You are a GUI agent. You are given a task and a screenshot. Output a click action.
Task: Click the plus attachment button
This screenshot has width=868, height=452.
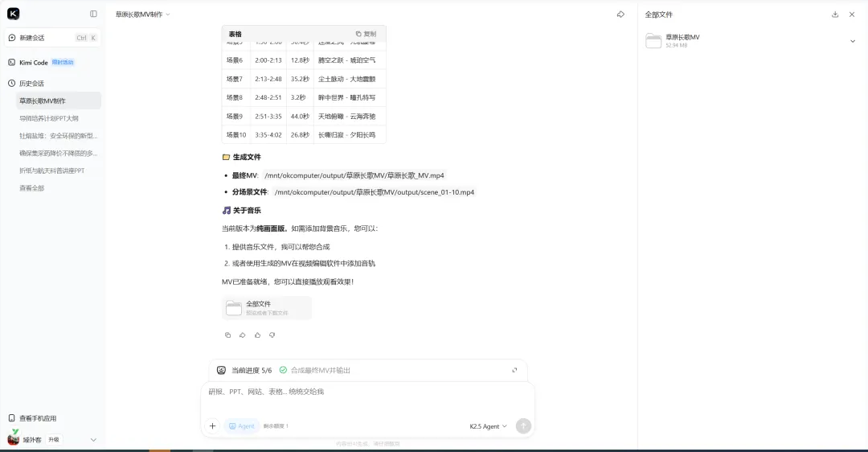(212, 426)
